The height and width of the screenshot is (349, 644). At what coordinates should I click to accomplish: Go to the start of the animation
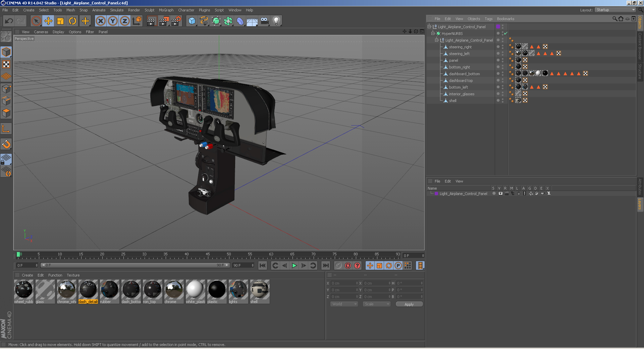[x=263, y=265]
